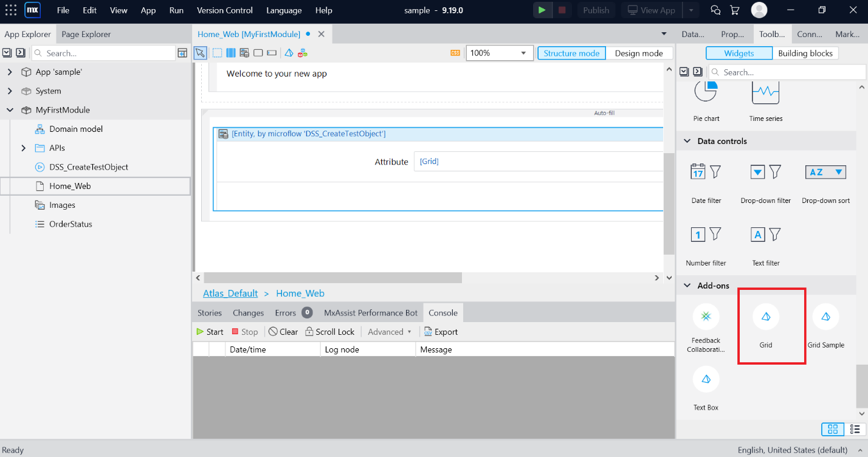Select the Text Box add-on widget
Image resolution: width=868 pixels, height=457 pixels.
pos(706,389)
